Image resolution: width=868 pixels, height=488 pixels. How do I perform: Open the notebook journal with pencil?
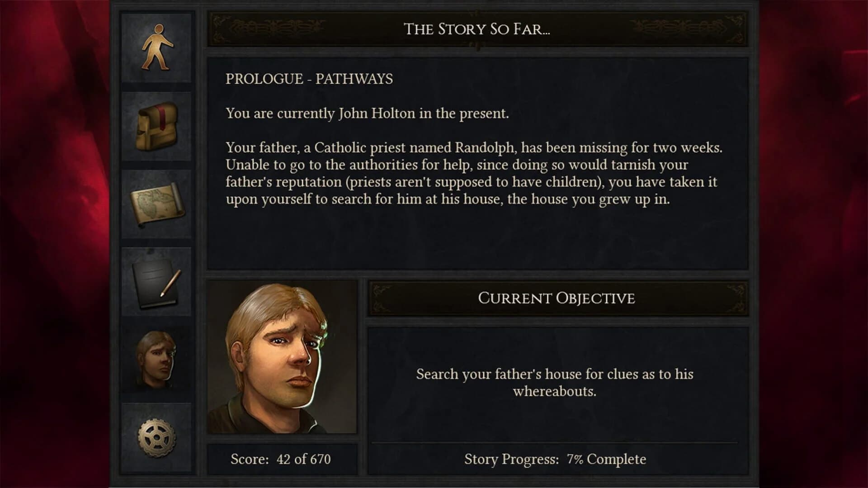click(156, 282)
